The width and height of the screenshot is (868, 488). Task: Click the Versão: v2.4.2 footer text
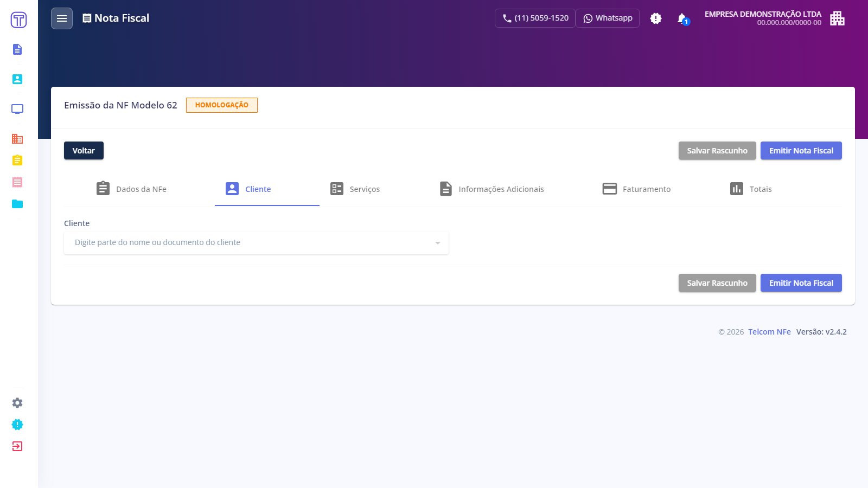pyautogui.click(x=821, y=332)
